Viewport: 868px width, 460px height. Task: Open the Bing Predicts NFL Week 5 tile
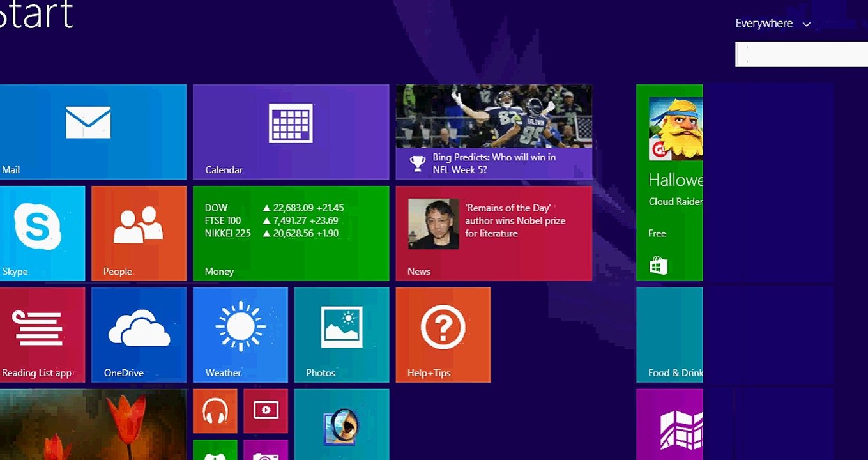click(494, 132)
